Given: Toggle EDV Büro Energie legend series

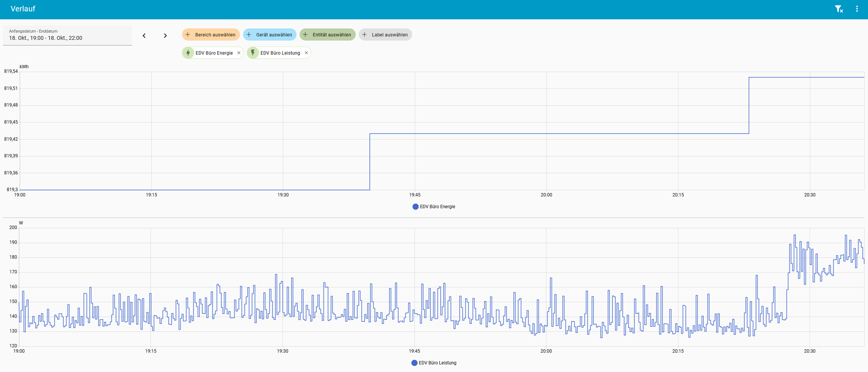Looking at the screenshot, I should [437, 207].
